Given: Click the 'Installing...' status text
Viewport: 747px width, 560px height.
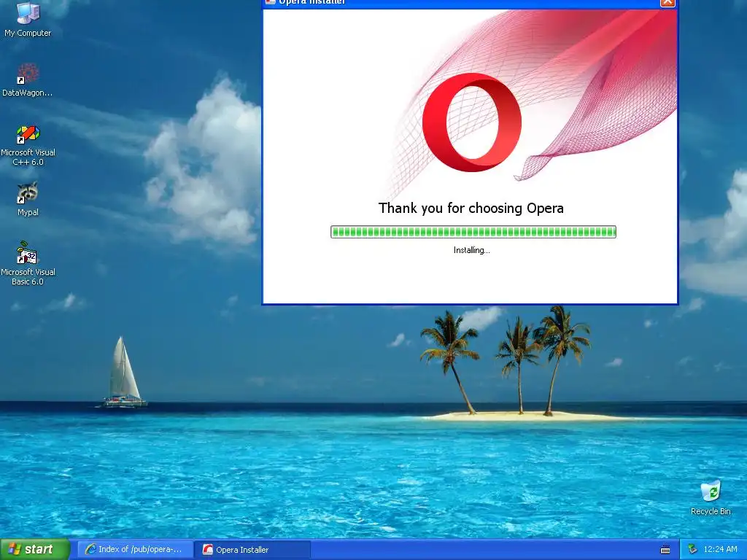Looking at the screenshot, I should [472, 250].
